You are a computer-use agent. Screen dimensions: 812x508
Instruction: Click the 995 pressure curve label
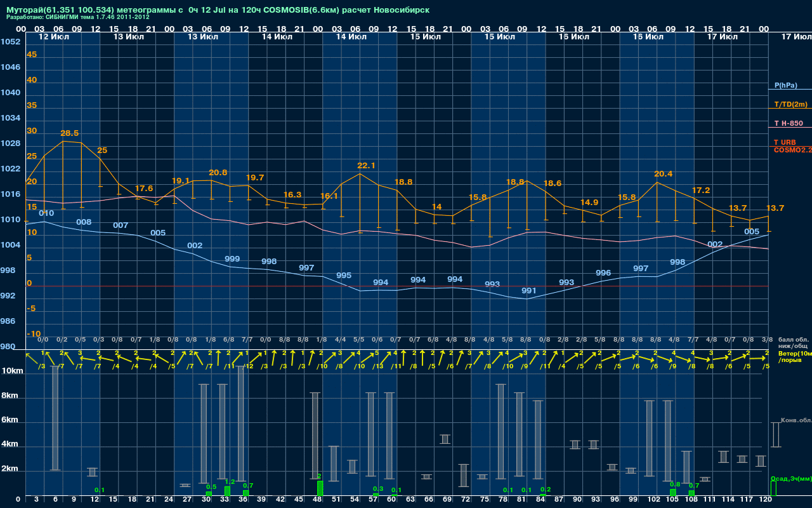(x=344, y=276)
